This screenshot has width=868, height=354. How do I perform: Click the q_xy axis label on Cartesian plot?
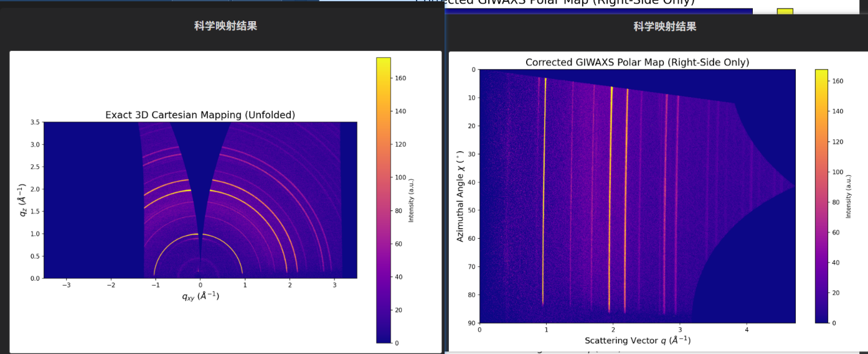pyautogui.click(x=200, y=297)
